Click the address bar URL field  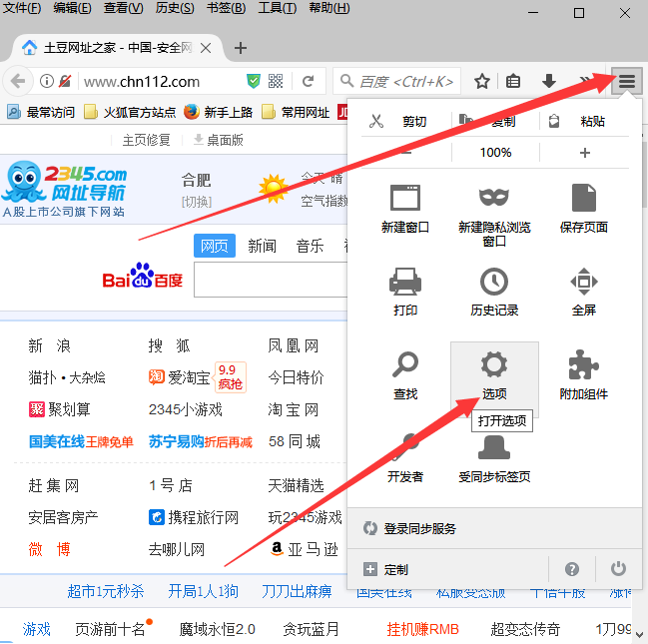tap(161, 82)
